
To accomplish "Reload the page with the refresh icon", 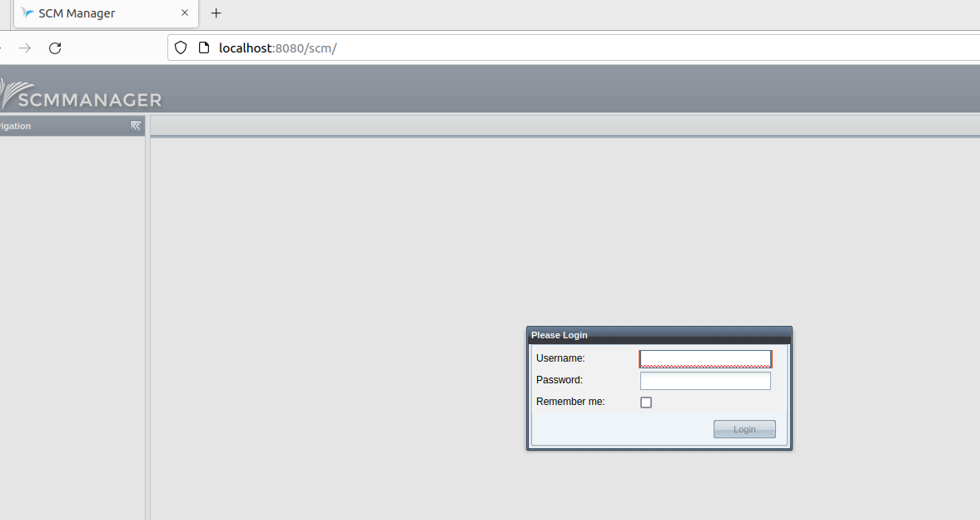I will pos(55,48).
